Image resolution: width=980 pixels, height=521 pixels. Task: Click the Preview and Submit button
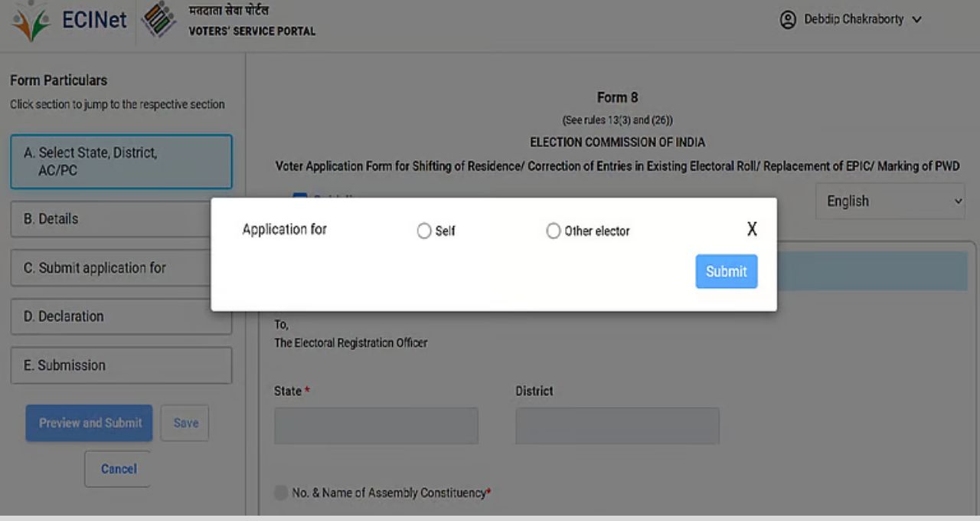pyautogui.click(x=90, y=423)
